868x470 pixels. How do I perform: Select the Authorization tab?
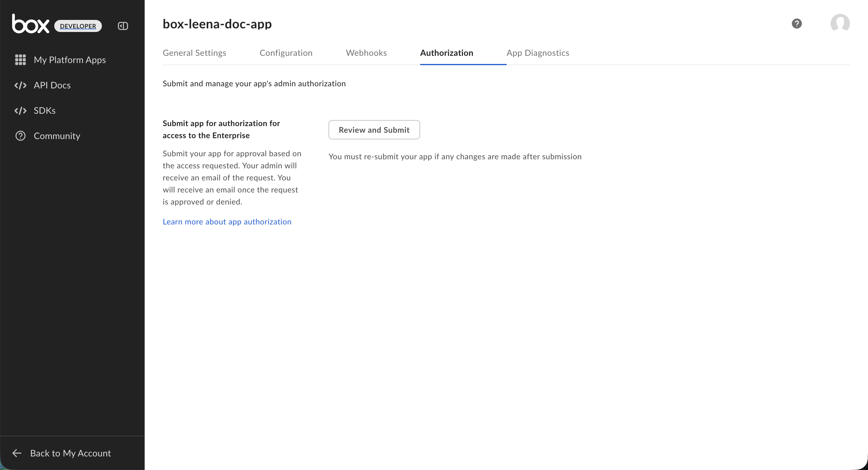(x=446, y=53)
